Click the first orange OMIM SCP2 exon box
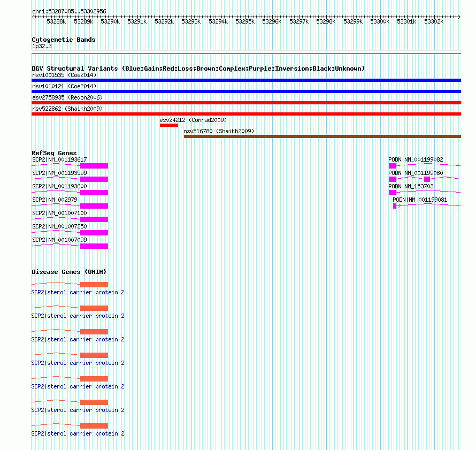The height and width of the screenshot is (450, 476). pyautogui.click(x=94, y=285)
